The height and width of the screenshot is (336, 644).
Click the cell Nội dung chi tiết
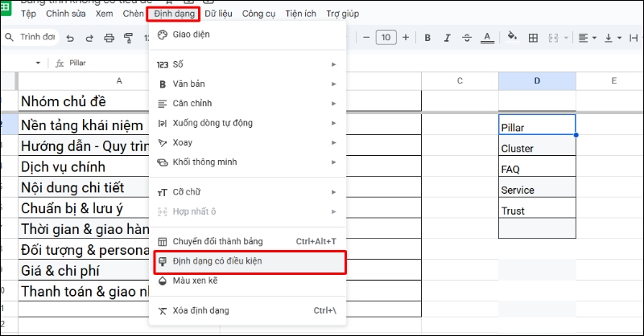pos(84,187)
